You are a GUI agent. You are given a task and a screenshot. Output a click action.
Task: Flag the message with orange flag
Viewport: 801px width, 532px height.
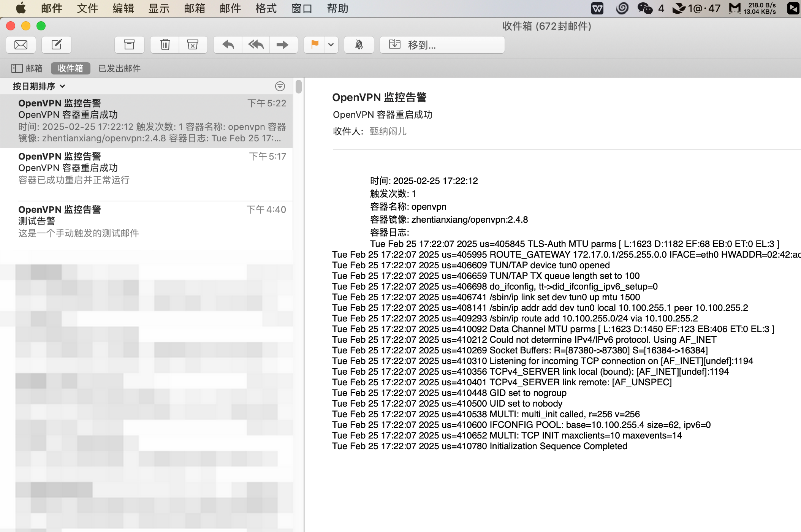click(315, 45)
